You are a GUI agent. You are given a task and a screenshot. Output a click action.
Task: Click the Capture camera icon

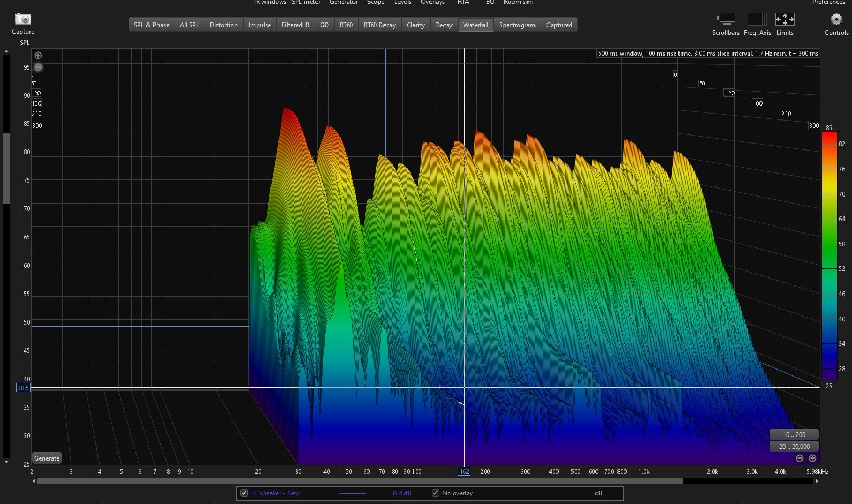22,19
